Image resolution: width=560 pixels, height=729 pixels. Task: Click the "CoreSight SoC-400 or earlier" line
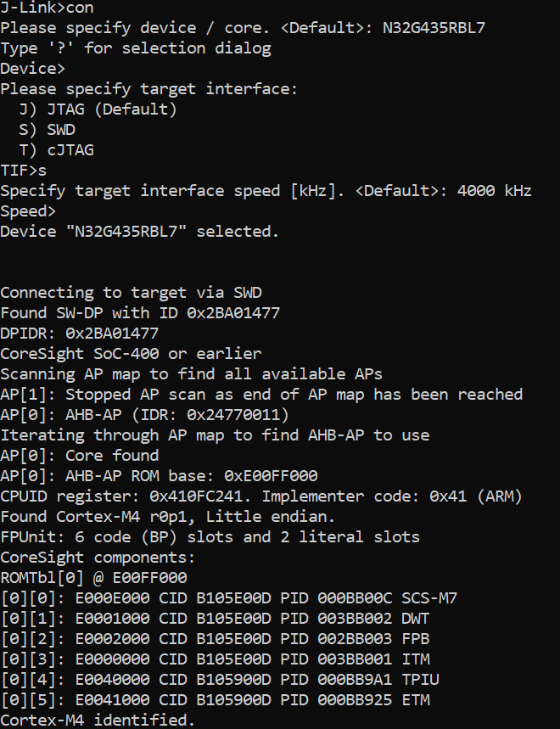point(131,354)
